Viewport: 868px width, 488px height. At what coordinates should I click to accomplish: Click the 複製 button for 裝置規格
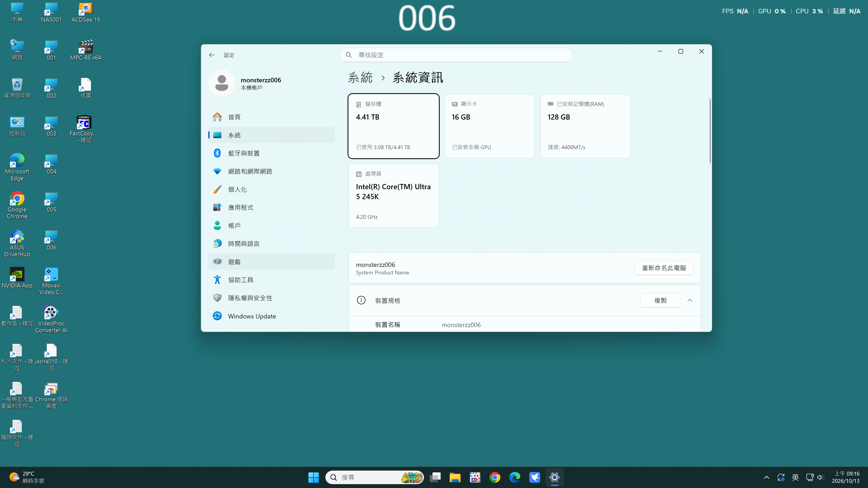660,300
